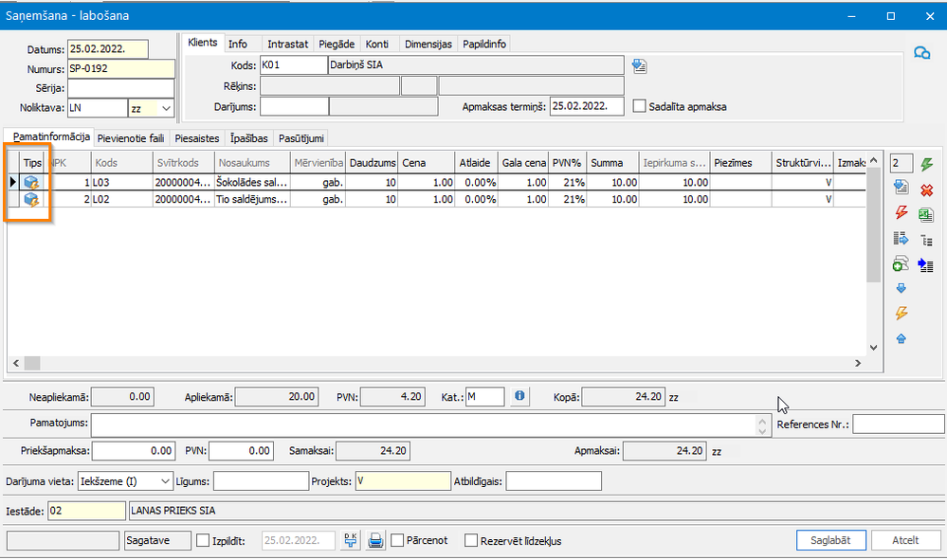The image size is (947, 560).
Task: Click the list with blue right-arrow icon
Action: click(x=901, y=239)
